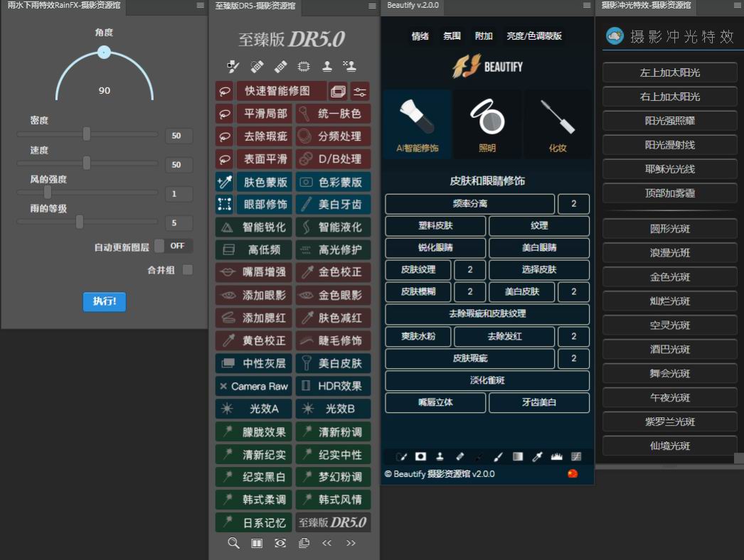Click the 牙齿美白 button in Beautify
Image resolution: width=744 pixels, height=560 pixels.
(x=539, y=402)
